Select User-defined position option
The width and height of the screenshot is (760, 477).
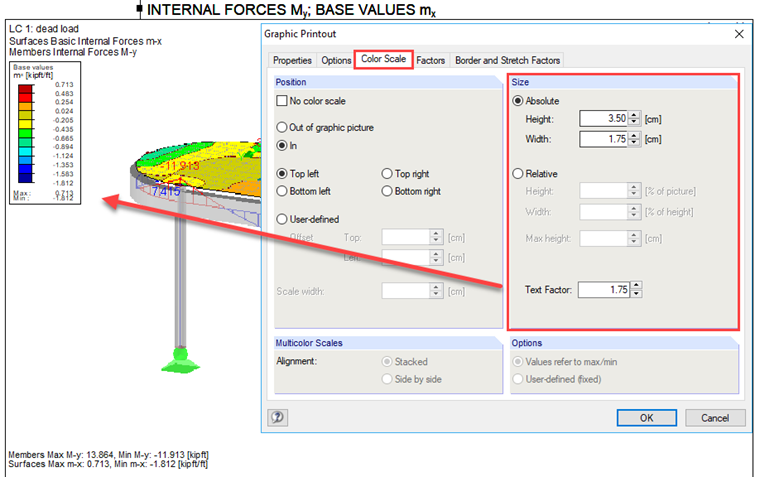click(282, 219)
